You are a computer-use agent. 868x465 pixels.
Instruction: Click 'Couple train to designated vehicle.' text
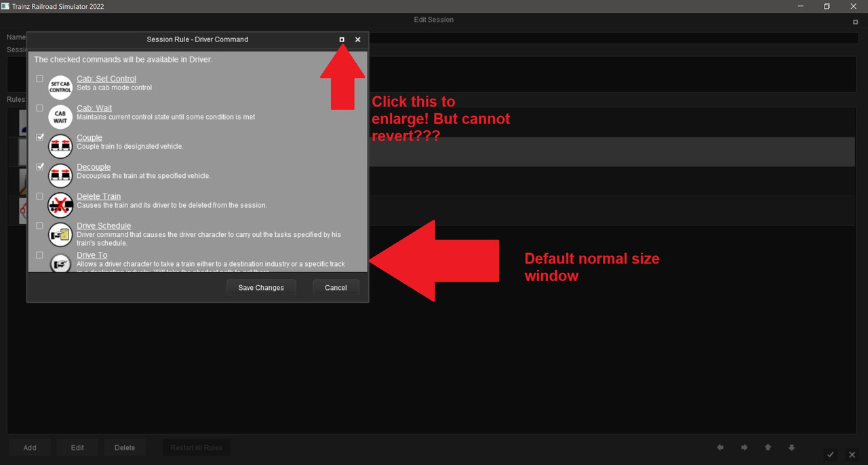point(130,146)
